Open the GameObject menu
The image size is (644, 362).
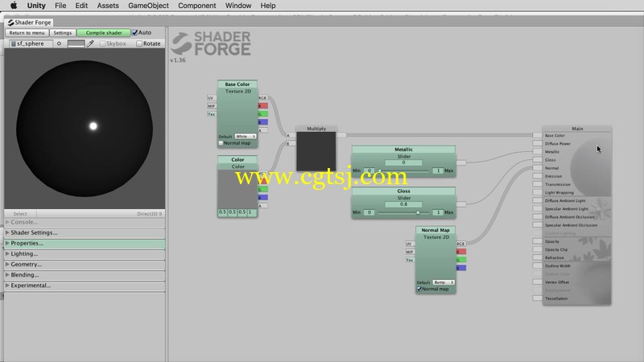[148, 6]
